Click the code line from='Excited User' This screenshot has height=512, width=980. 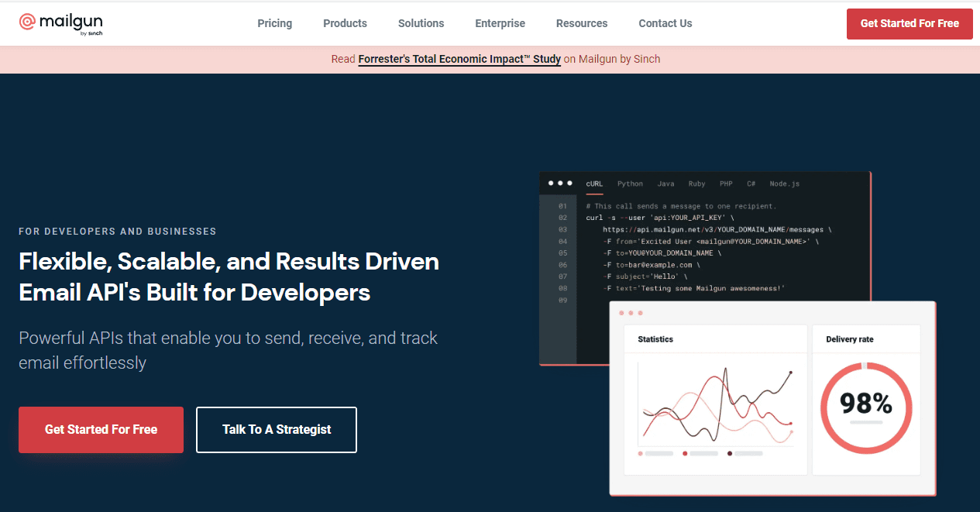(710, 242)
